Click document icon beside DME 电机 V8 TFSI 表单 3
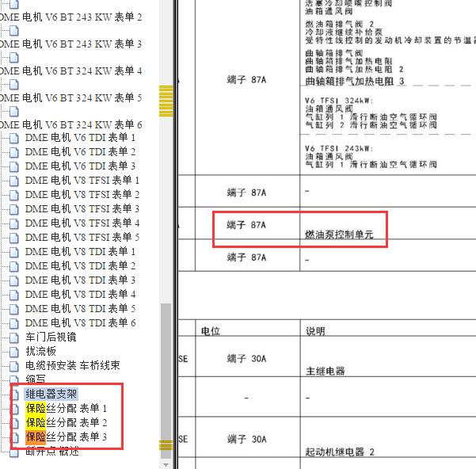This screenshot has height=469, width=476. pyautogui.click(x=14, y=209)
